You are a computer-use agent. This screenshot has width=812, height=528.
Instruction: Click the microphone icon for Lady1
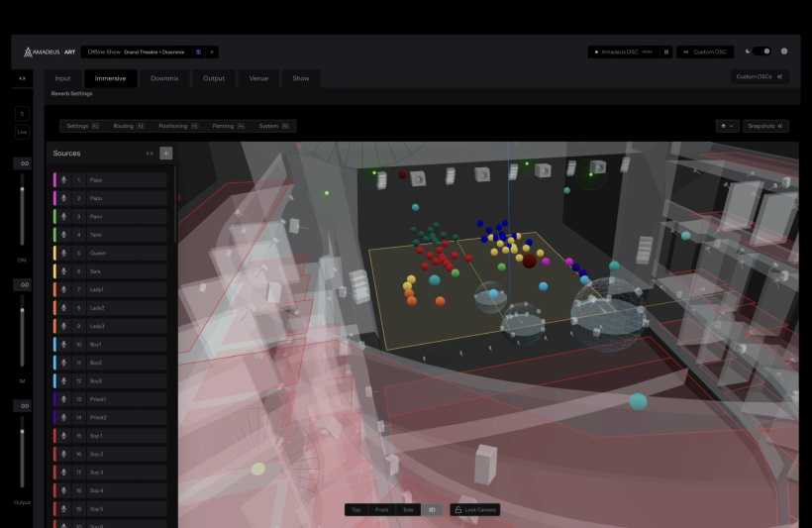tap(63, 289)
